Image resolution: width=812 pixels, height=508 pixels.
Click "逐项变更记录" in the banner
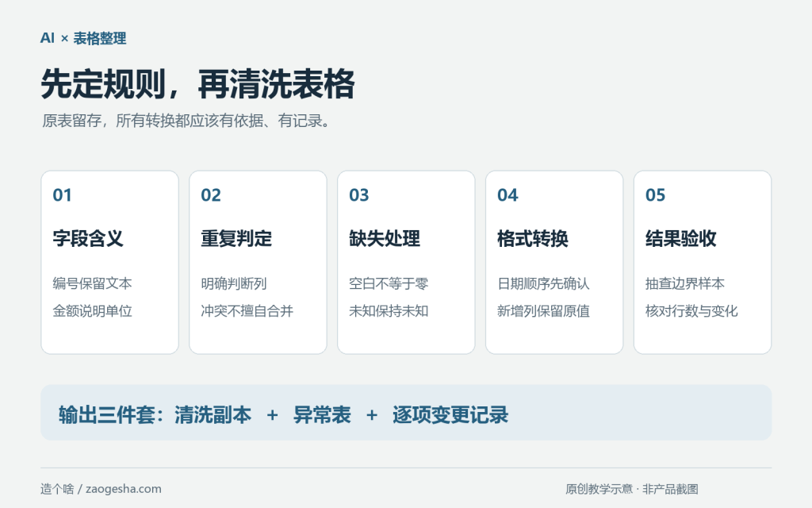[450, 414]
